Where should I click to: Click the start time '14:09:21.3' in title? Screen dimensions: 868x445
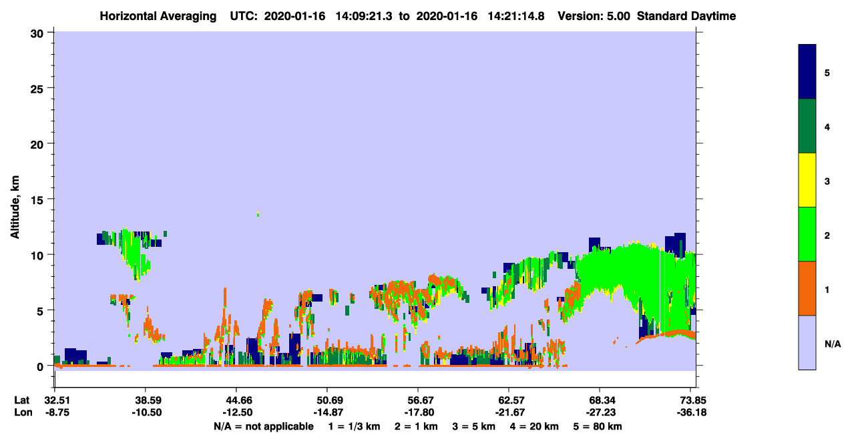pyautogui.click(x=363, y=16)
